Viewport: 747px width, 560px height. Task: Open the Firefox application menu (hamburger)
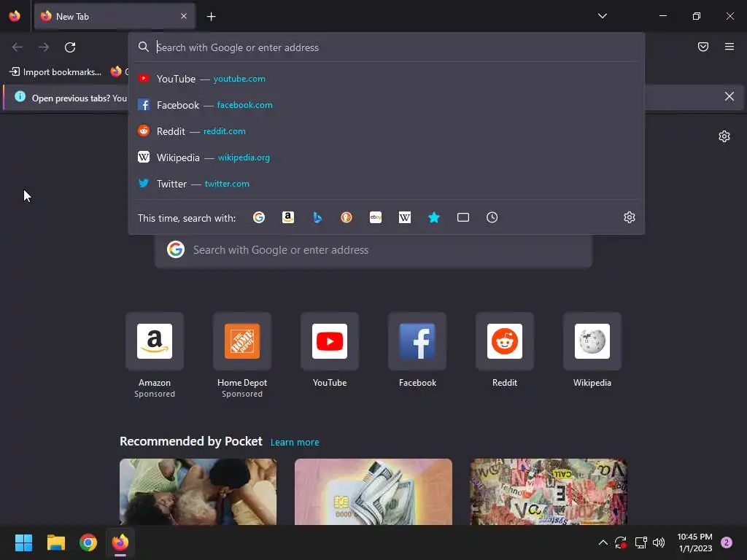click(x=729, y=47)
